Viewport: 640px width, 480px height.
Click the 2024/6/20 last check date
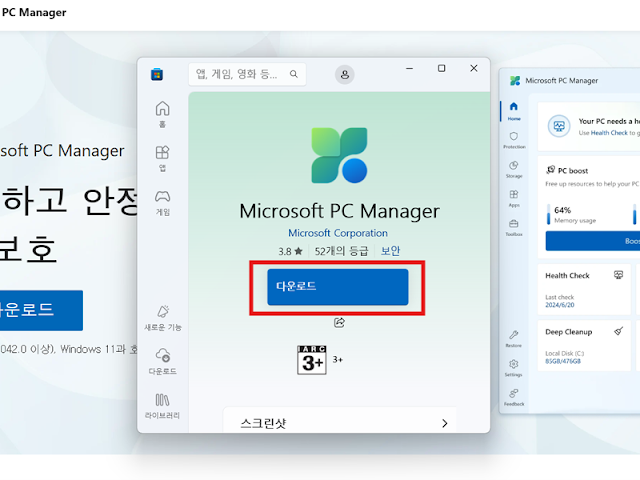(560, 305)
